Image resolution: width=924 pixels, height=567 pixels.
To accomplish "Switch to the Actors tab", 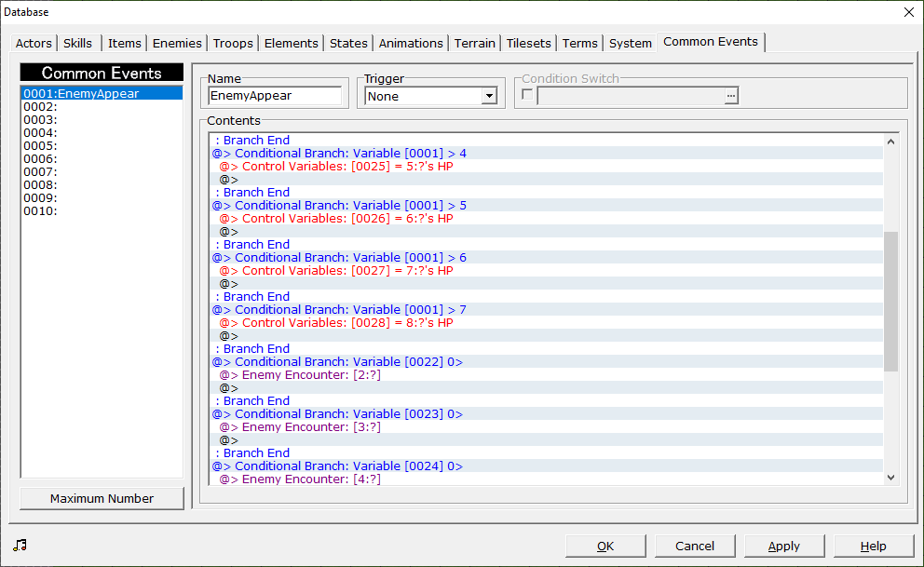I will pyautogui.click(x=34, y=43).
